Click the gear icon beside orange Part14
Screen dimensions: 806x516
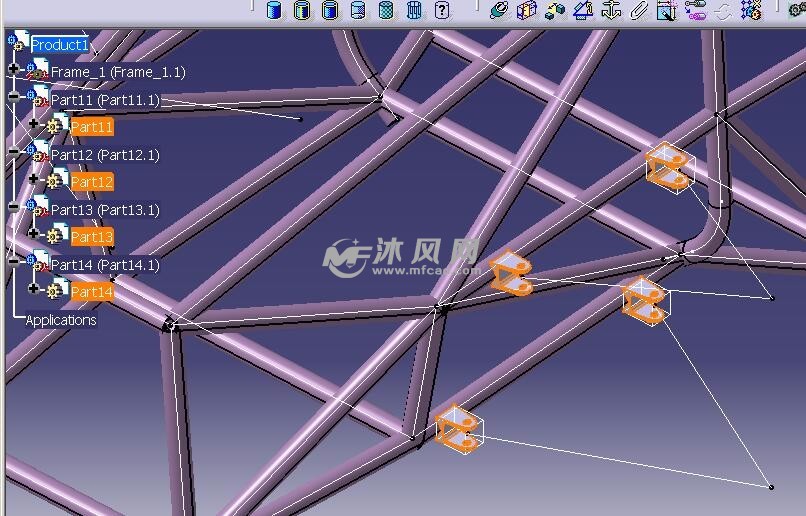point(57,289)
